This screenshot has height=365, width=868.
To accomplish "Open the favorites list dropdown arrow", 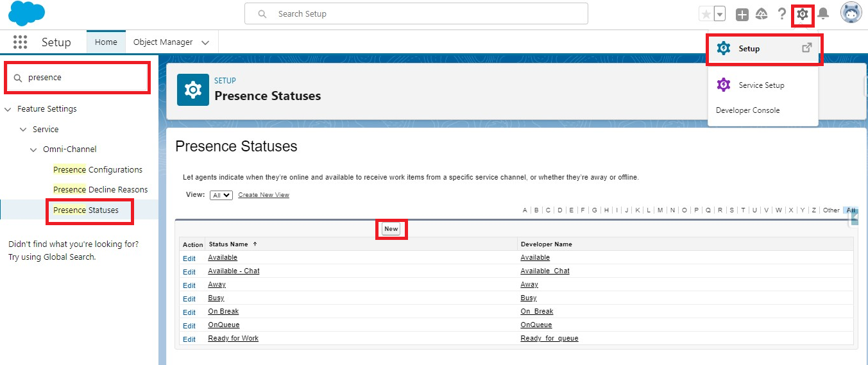I will pyautogui.click(x=720, y=14).
